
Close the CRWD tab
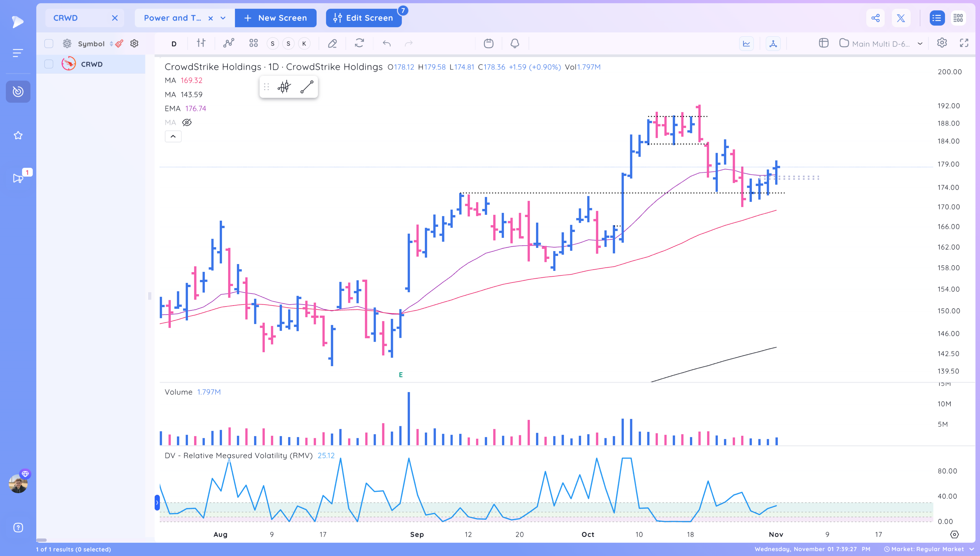tap(115, 18)
